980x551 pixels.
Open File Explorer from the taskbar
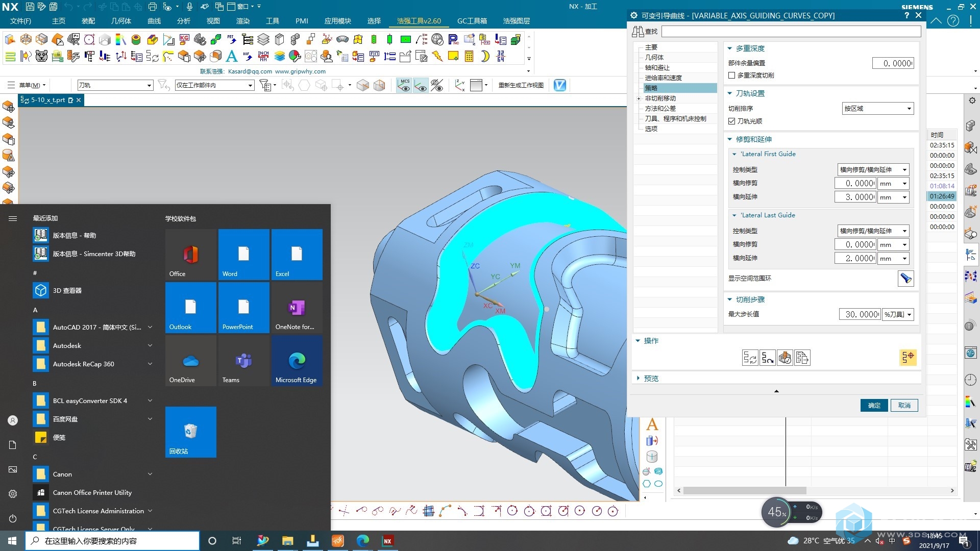[288, 541]
